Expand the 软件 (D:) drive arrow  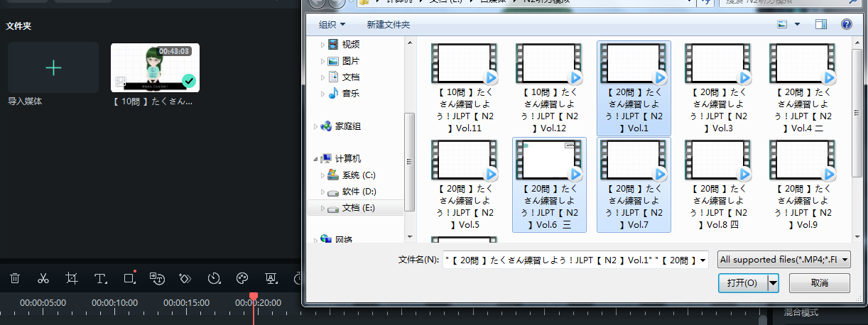click(322, 192)
